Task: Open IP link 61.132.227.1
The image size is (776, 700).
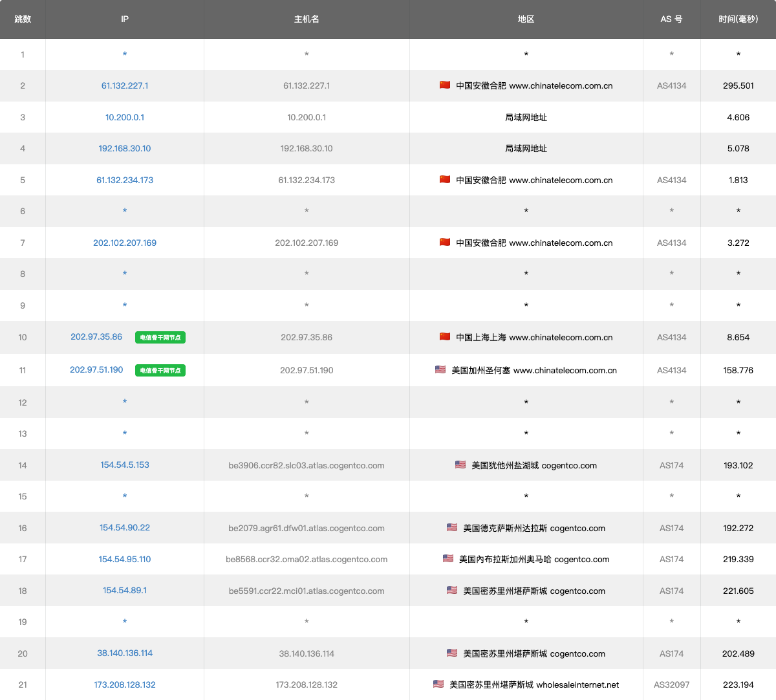Action: coord(125,85)
